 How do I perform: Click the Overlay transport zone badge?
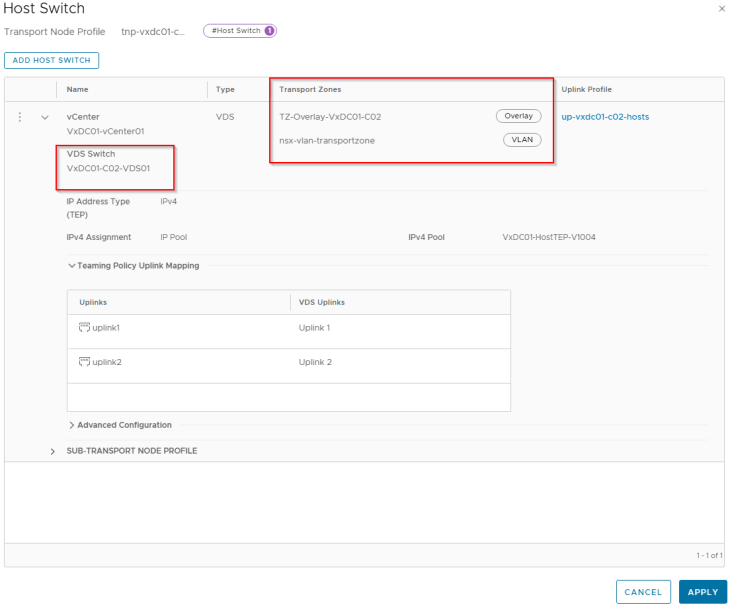tap(518, 116)
